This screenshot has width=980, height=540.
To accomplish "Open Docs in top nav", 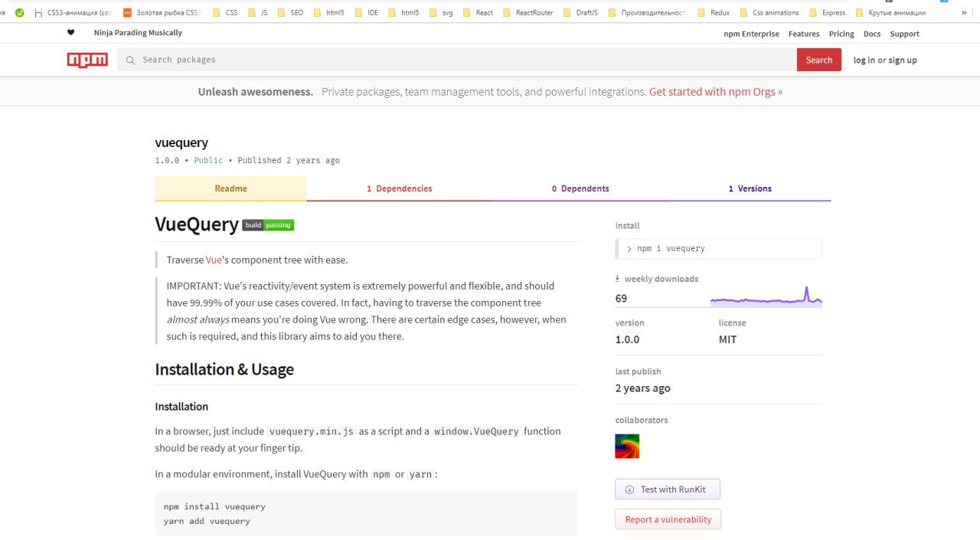I will [x=872, y=34].
